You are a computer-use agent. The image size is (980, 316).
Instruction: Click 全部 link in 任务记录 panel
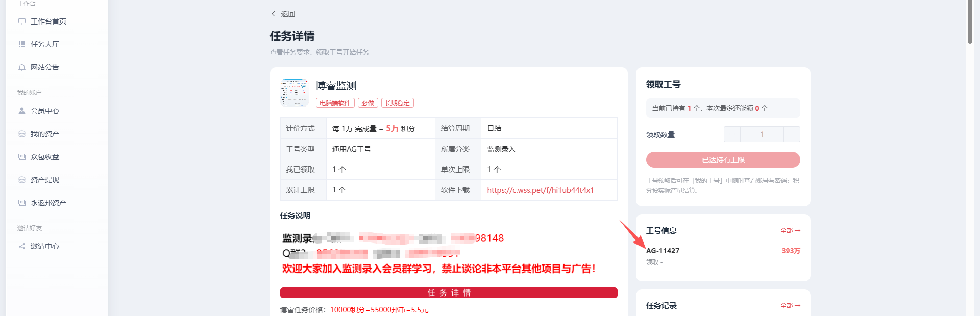[x=790, y=306]
